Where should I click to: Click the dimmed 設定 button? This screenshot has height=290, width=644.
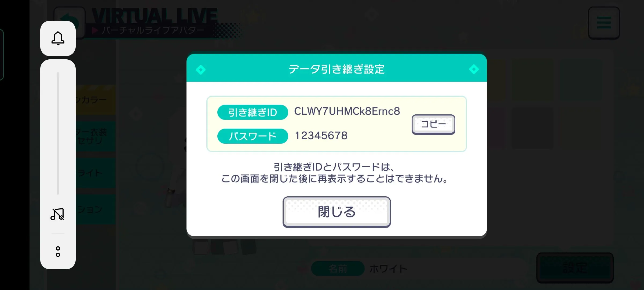575,268
